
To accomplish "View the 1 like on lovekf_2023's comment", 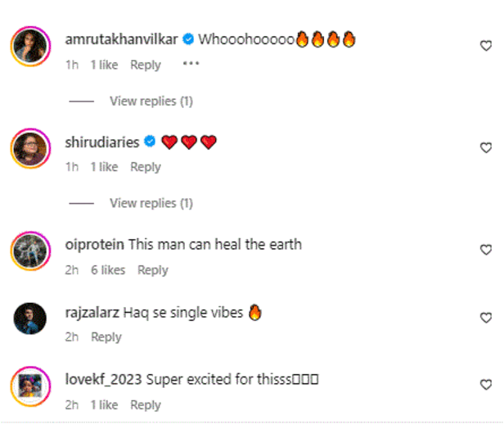I will pos(104,404).
